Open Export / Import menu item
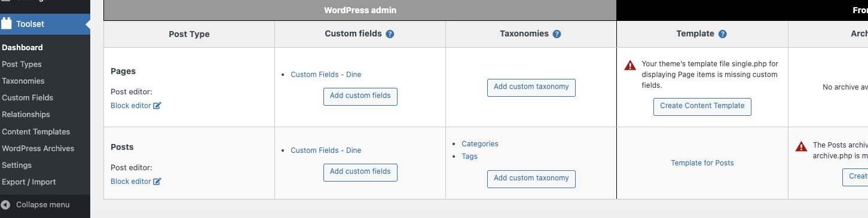This screenshot has height=218, width=868. pyautogui.click(x=29, y=182)
